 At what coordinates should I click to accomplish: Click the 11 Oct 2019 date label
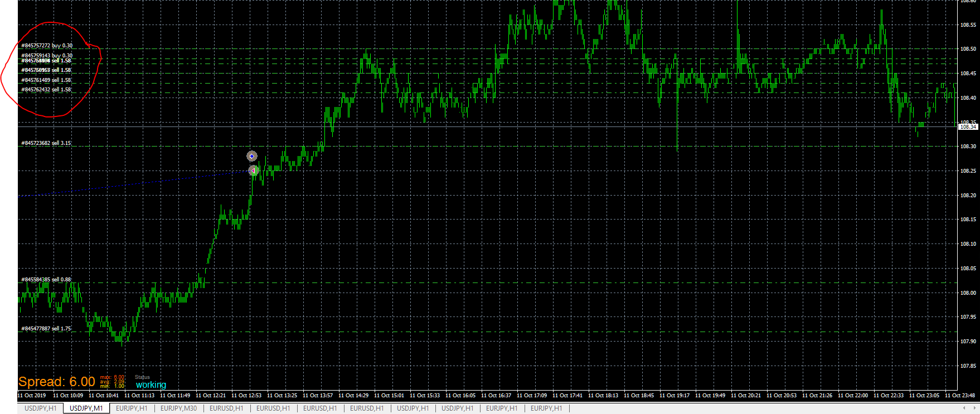point(32,396)
